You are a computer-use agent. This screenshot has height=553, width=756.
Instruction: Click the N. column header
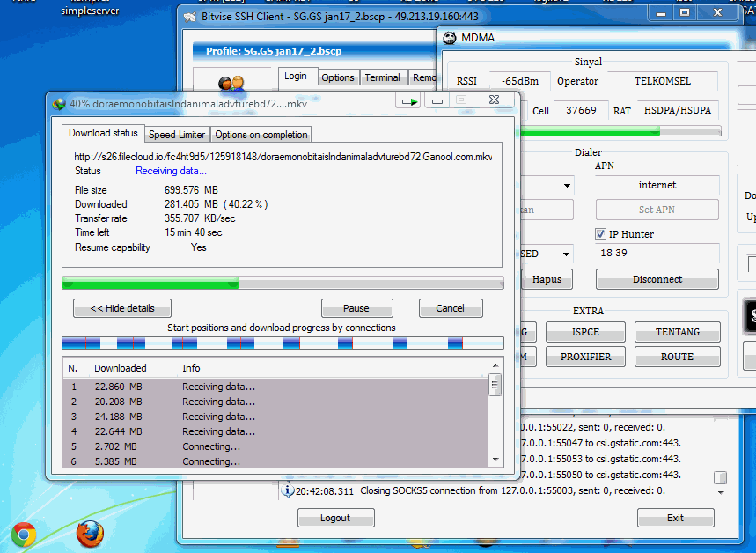pos(73,368)
